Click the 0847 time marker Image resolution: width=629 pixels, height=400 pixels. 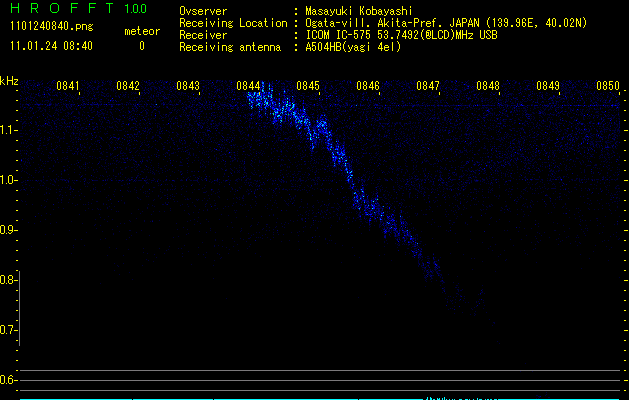[428, 86]
